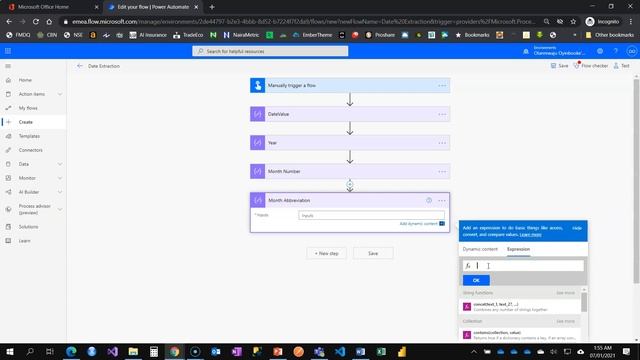Open the environments icon in header
Screen dimensions: 640x360
coord(526,51)
